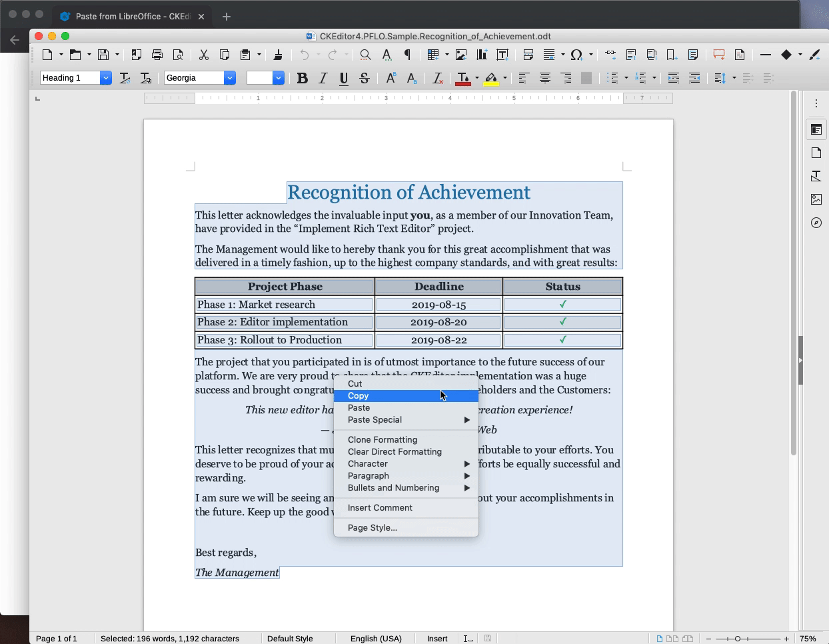
Task: Toggle Underline formatting
Action: (x=344, y=78)
